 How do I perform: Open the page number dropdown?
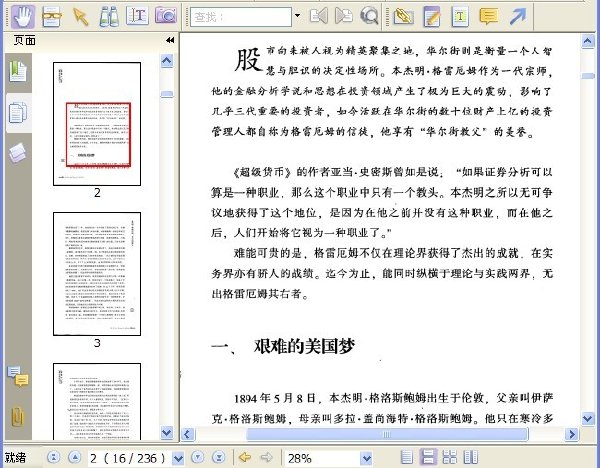[x=178, y=458]
